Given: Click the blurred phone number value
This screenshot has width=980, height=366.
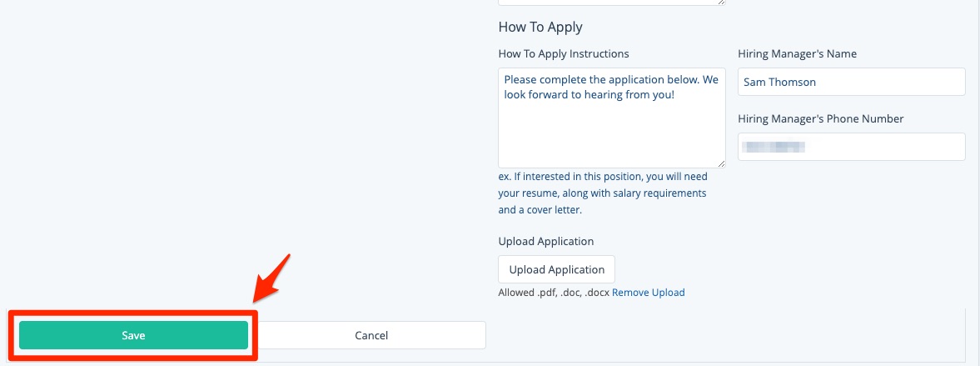Looking at the screenshot, I should [774, 147].
